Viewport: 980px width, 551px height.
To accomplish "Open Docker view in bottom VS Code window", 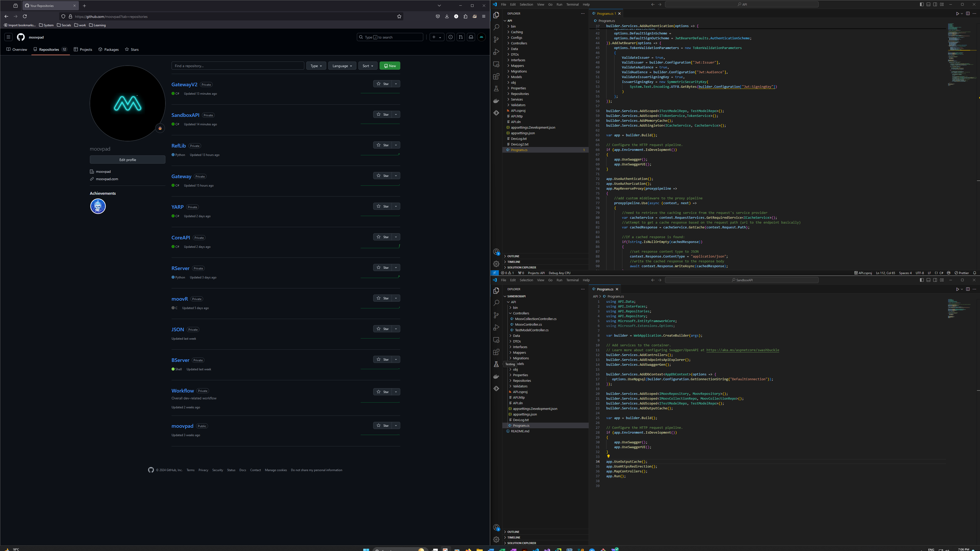I will (x=496, y=376).
